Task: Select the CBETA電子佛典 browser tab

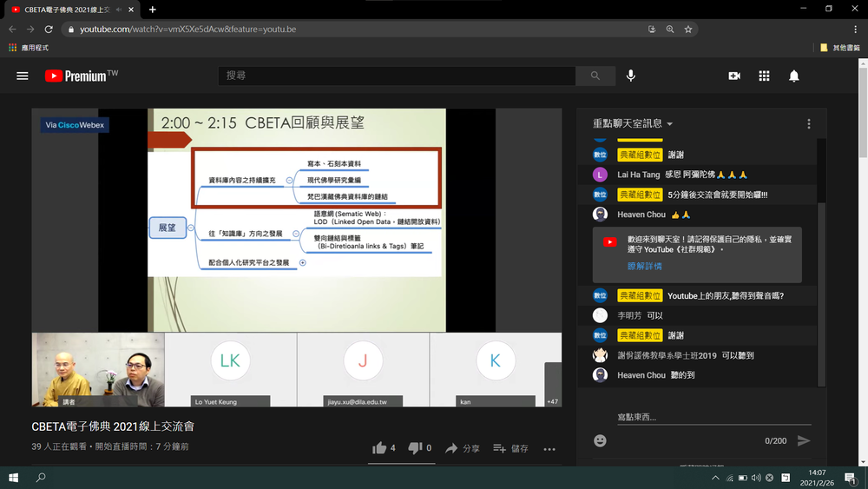Action: point(65,10)
